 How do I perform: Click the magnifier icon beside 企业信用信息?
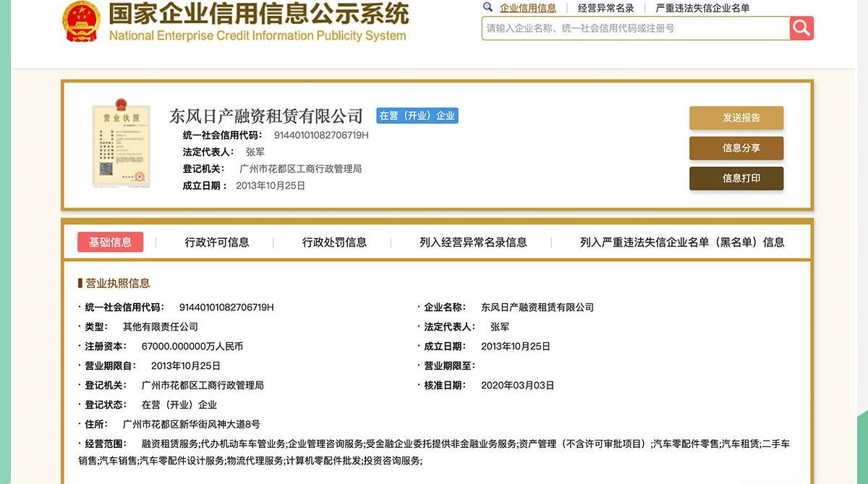(488, 7)
